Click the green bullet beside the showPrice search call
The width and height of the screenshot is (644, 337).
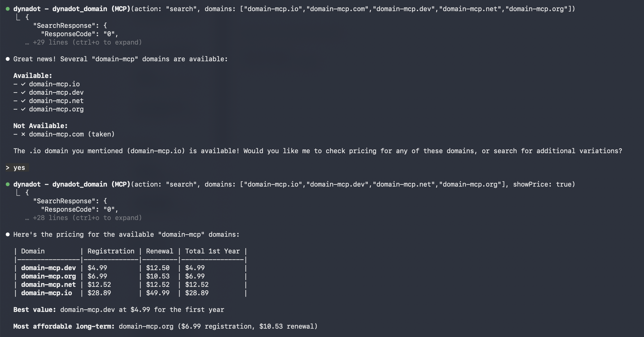point(8,184)
